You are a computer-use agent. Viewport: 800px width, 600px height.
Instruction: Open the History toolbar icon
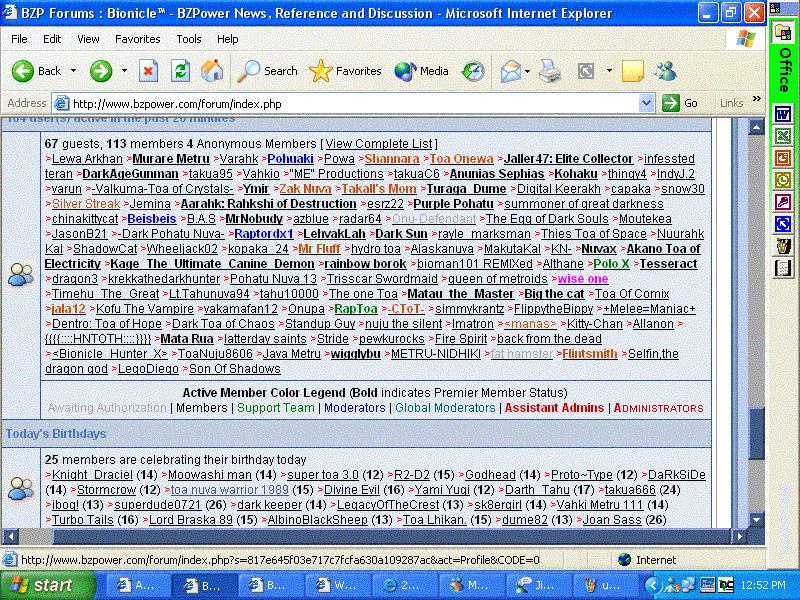point(473,71)
